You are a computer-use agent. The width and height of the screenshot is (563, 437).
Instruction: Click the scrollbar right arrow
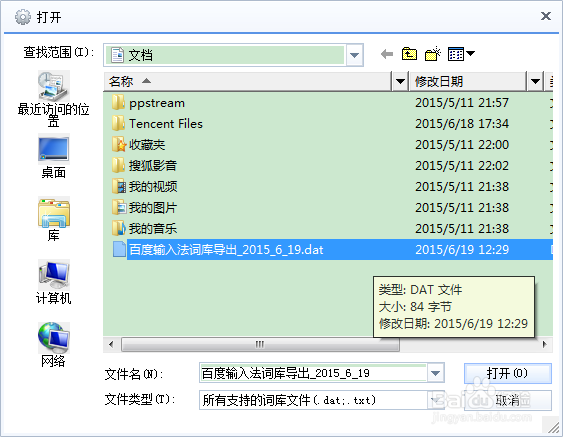pos(545,344)
